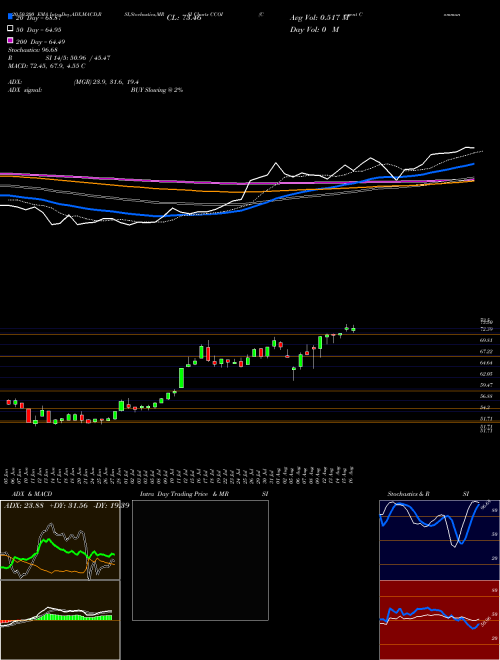This screenshot has width=500, height=660.
Task: Click the blue 20 Day legend swatch
Action: (x=10, y=17)
